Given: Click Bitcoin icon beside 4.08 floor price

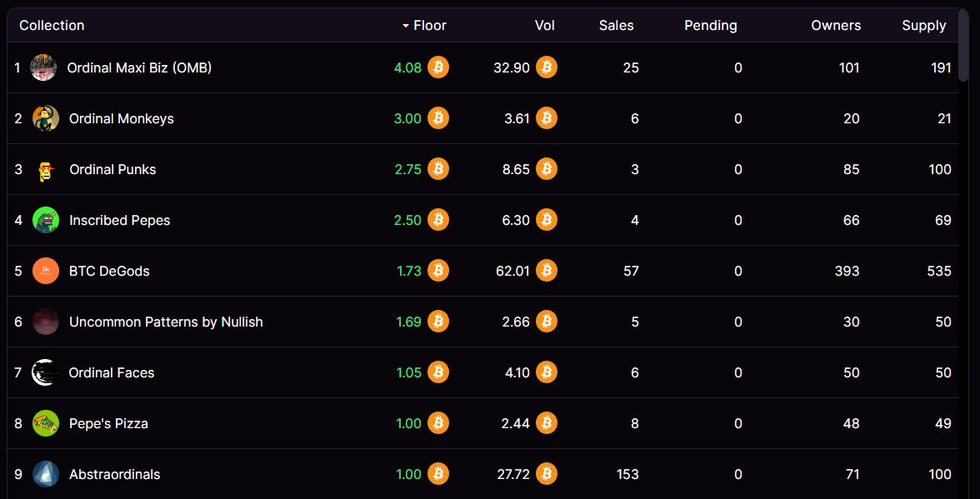Looking at the screenshot, I should coord(438,67).
